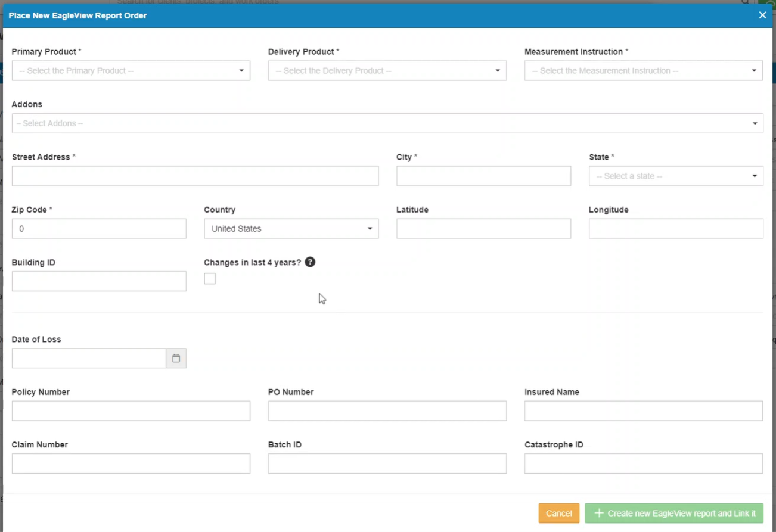Click the Longitude input field
The image size is (776, 532).
coord(676,229)
